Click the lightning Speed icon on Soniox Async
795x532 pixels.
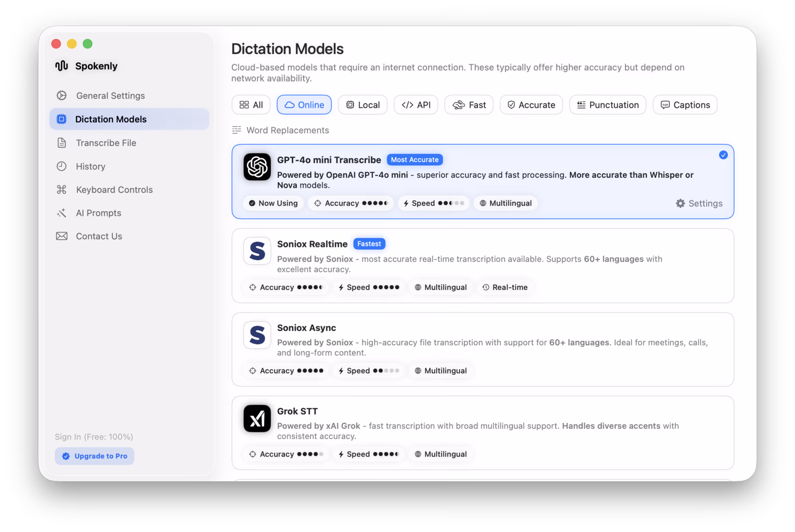click(x=341, y=371)
